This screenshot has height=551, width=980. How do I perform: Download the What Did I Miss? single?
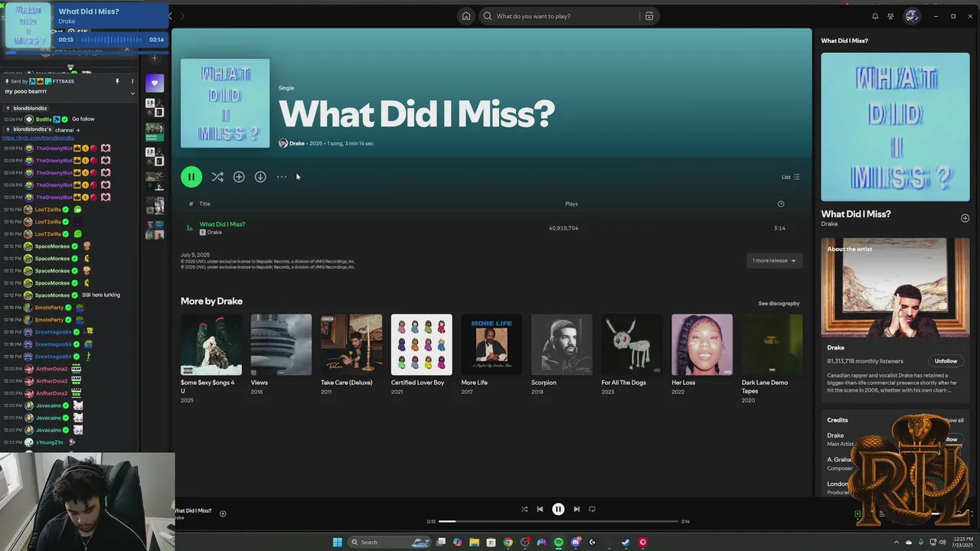pyautogui.click(x=260, y=177)
